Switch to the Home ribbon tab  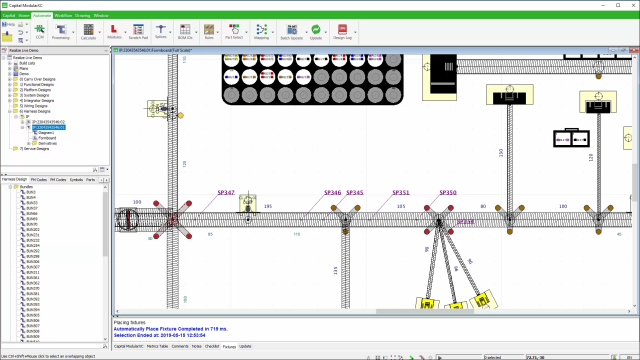tap(24, 16)
